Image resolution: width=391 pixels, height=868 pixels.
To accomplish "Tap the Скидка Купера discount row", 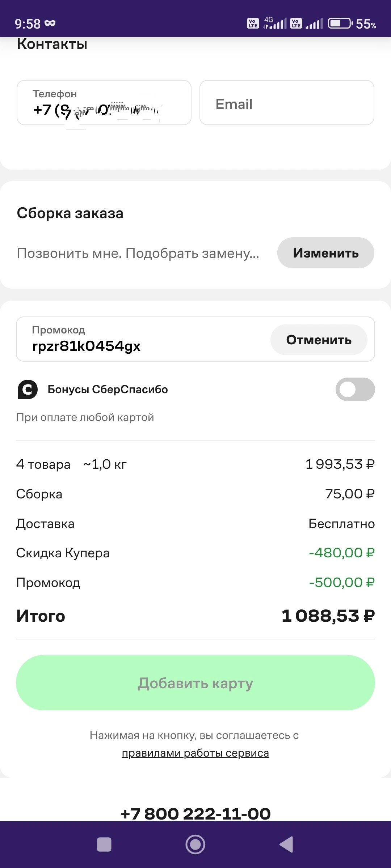I will pos(195,553).
